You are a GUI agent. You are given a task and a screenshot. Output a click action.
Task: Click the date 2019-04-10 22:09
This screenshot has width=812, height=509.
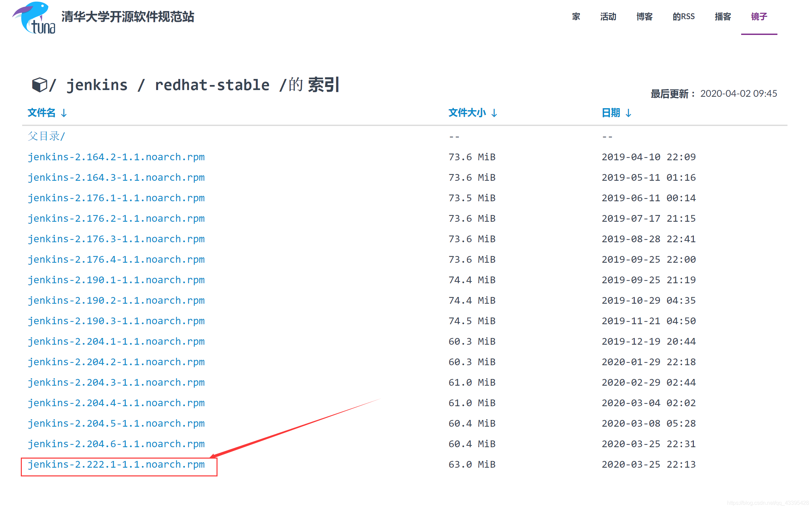coord(649,157)
